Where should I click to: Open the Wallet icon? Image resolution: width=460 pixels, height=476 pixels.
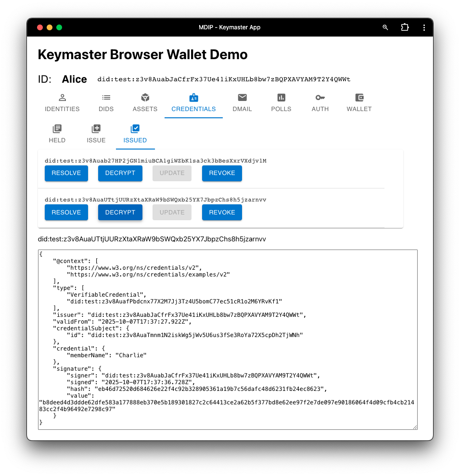(359, 98)
